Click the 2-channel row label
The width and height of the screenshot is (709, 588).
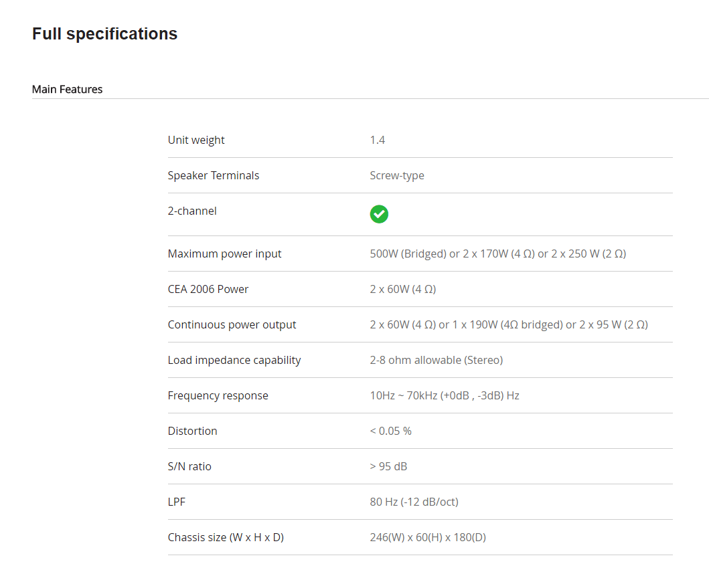pyautogui.click(x=192, y=211)
